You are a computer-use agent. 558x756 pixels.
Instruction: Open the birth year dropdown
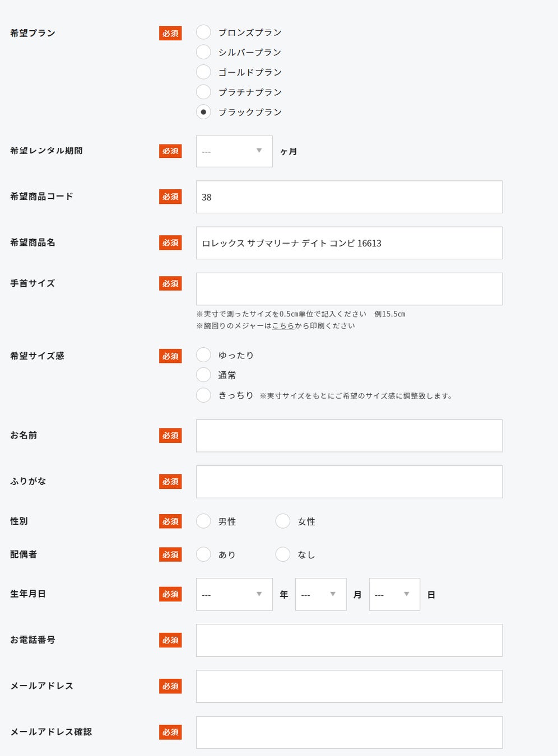click(x=234, y=594)
